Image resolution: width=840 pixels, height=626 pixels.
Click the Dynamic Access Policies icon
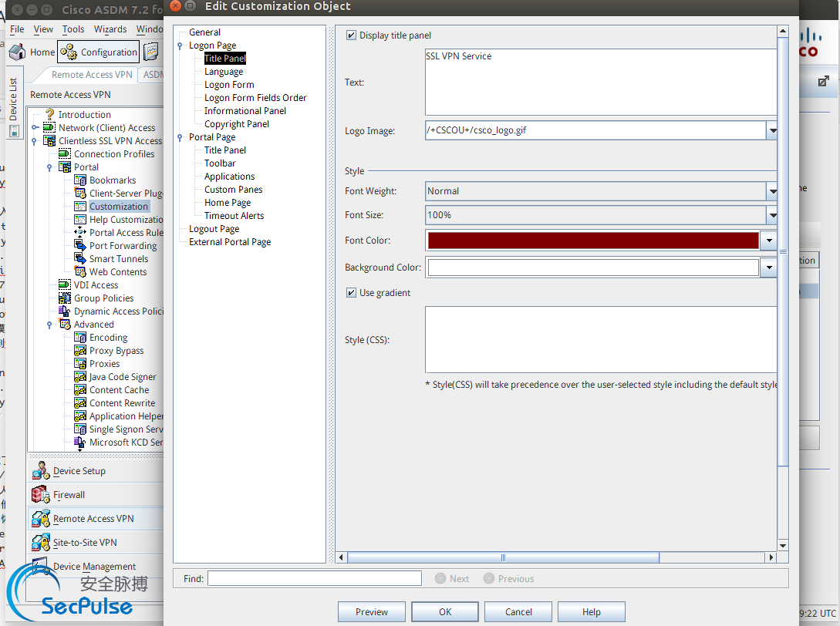(64, 311)
